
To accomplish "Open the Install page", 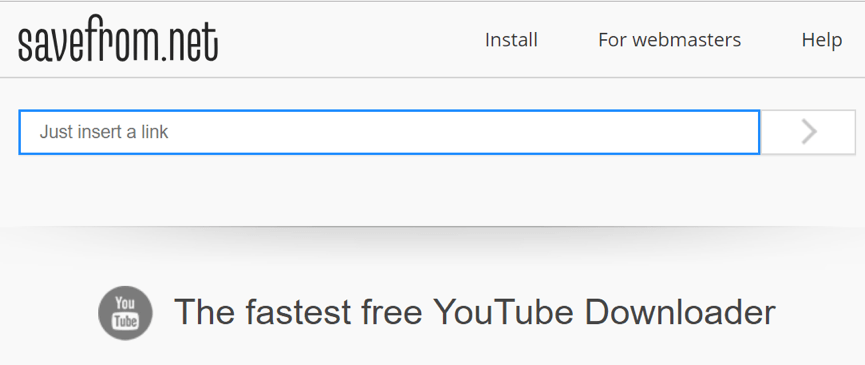I will coord(511,40).
